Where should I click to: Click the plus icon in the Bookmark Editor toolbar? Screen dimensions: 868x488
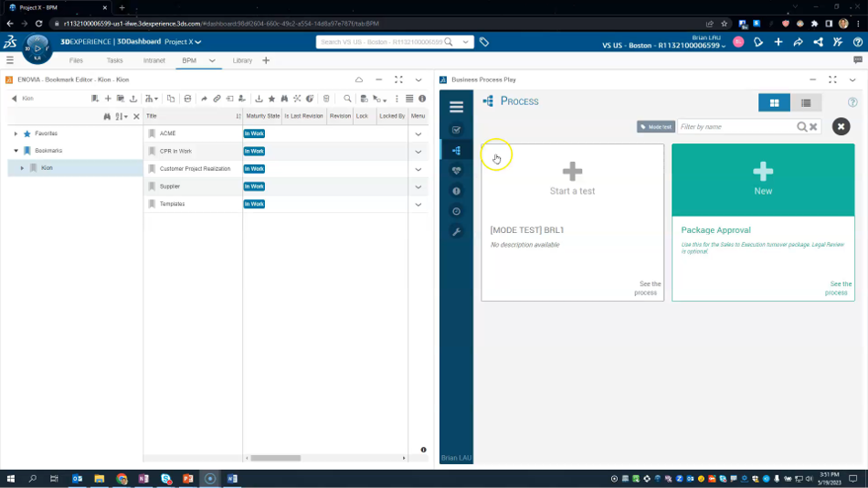pyautogui.click(x=108, y=99)
